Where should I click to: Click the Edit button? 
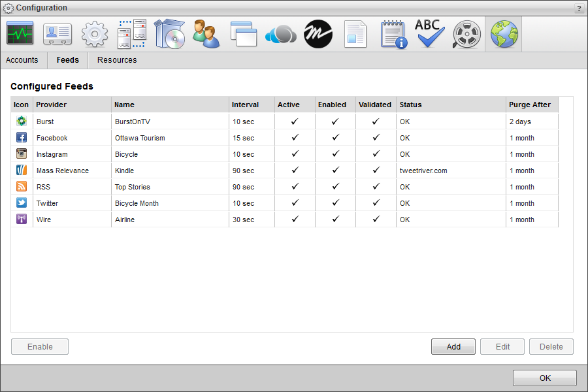click(502, 346)
